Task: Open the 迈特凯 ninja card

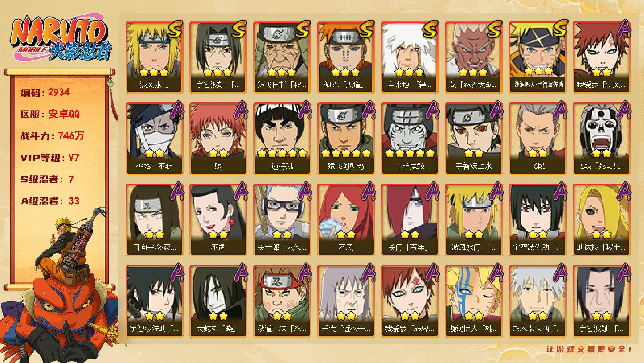Action: tap(282, 139)
